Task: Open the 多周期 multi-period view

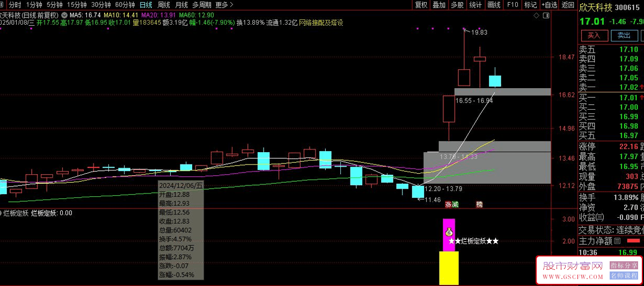Action: click(x=202, y=5)
